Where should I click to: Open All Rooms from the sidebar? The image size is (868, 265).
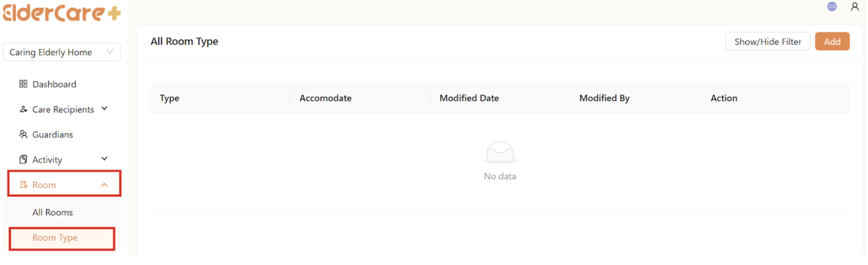coord(53,212)
